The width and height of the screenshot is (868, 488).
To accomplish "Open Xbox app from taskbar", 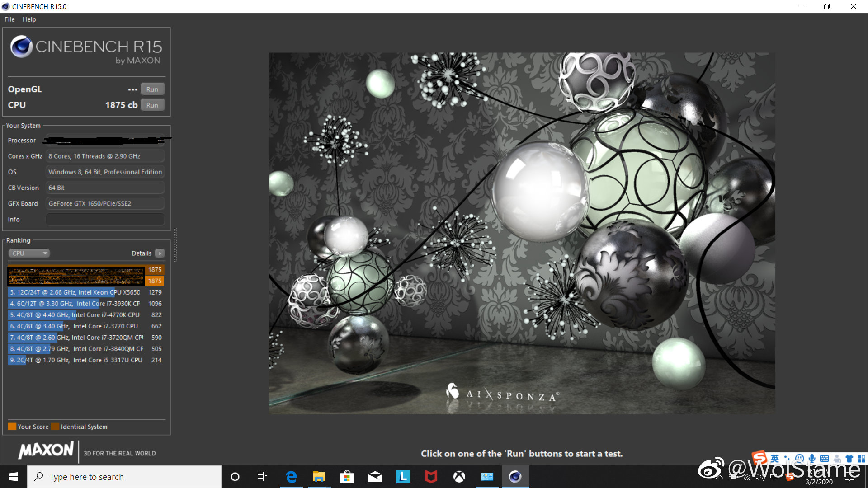I will tap(459, 477).
